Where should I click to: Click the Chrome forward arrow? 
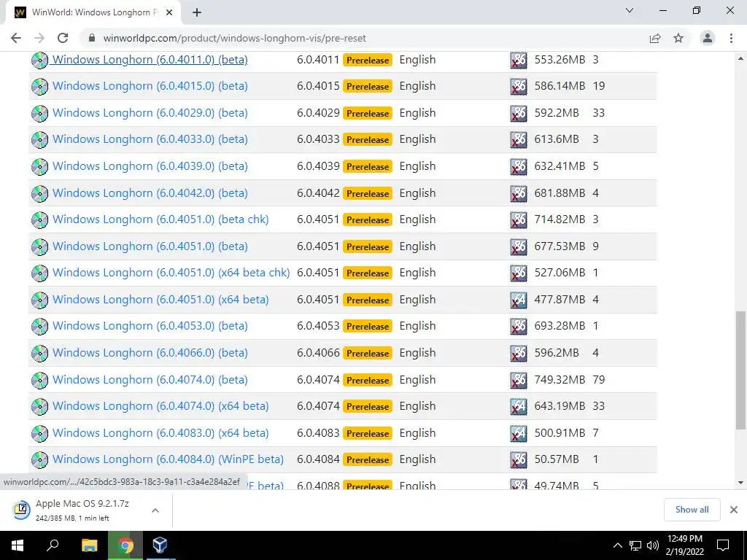(x=39, y=38)
